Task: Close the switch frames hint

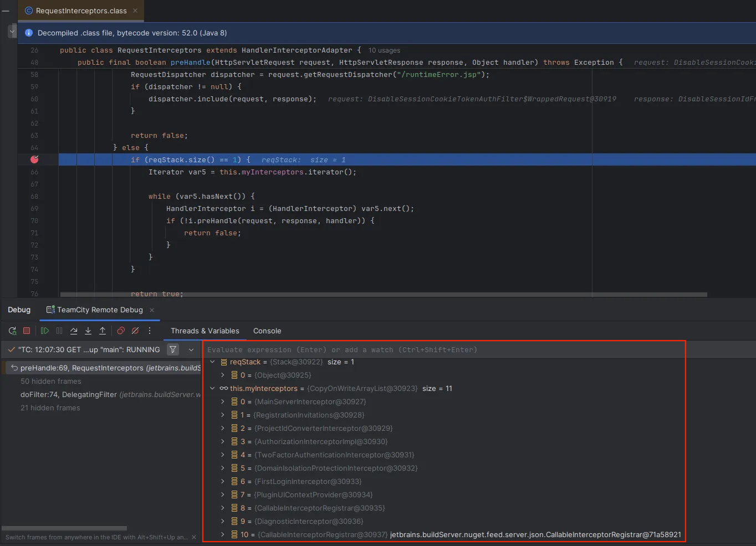Action: point(194,537)
